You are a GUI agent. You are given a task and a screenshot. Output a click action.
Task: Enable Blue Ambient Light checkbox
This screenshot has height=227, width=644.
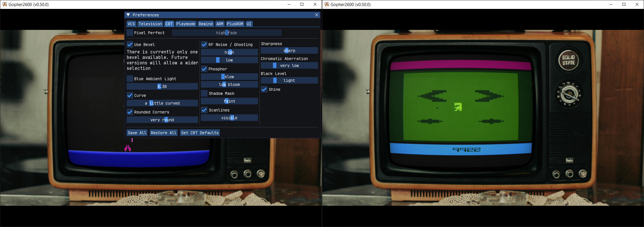pyautogui.click(x=130, y=79)
